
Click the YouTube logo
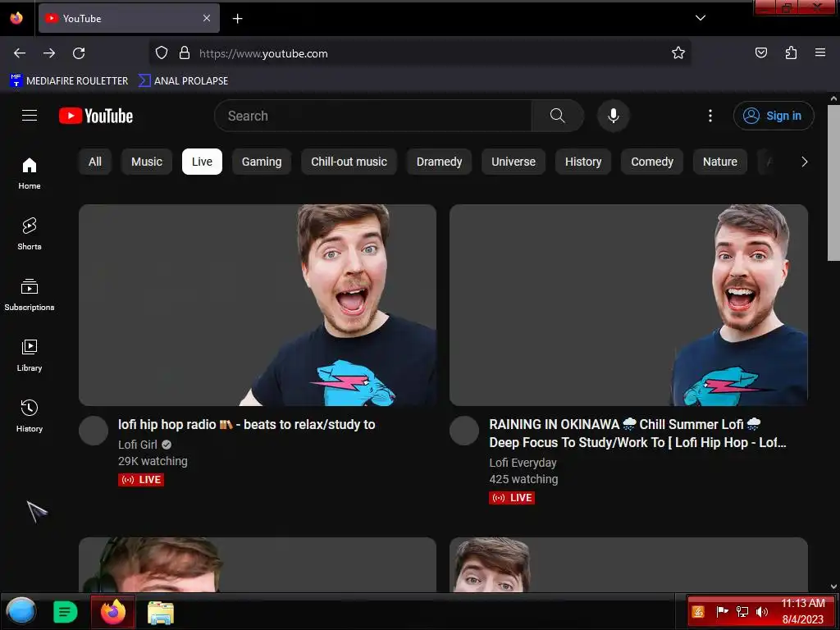[96, 116]
